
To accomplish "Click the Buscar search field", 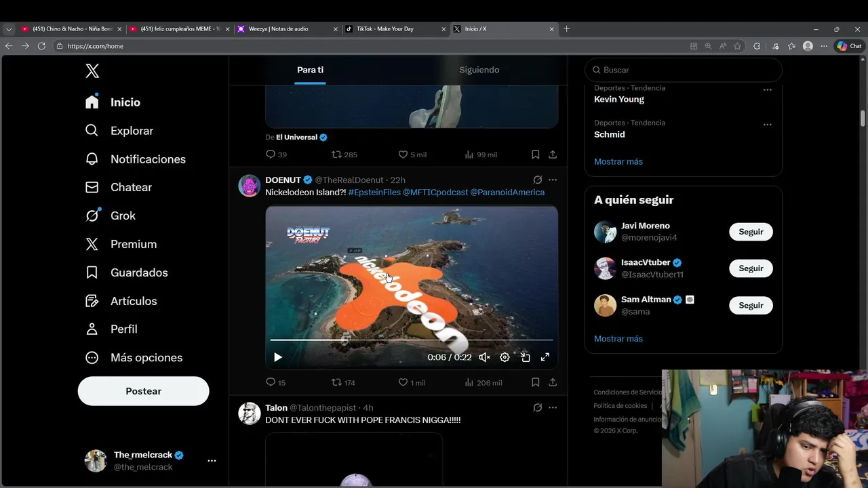I will [684, 70].
